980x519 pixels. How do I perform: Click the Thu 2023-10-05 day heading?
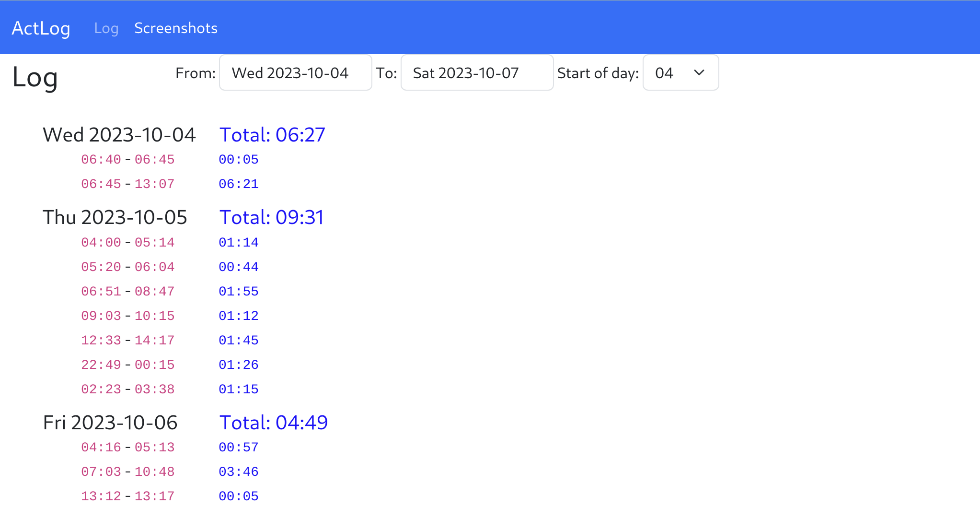115,217
